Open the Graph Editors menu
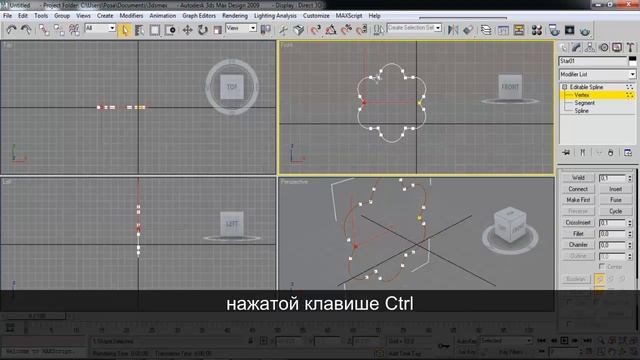Viewport: 640px width, 360px height. pyautogui.click(x=199, y=16)
